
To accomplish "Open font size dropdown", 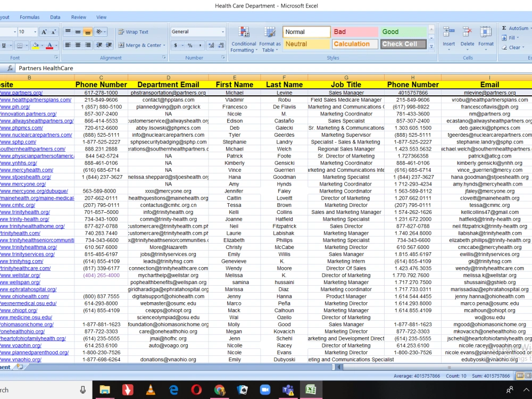I will point(35,32).
